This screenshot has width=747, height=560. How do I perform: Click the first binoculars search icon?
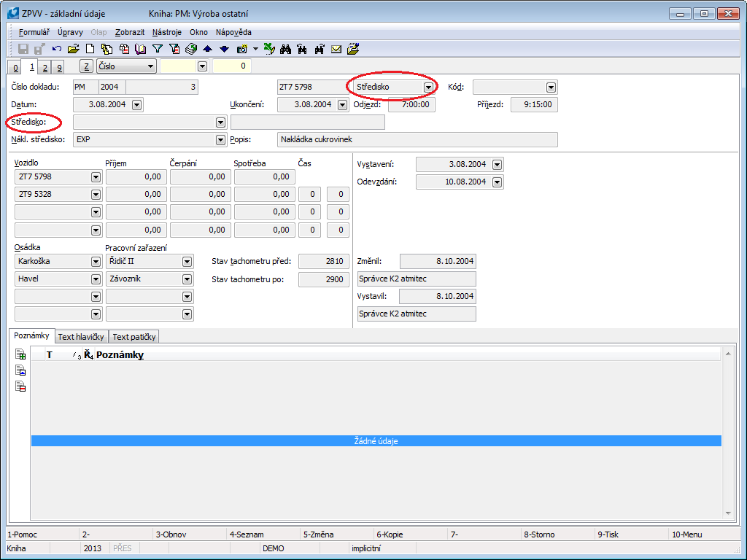pos(285,49)
